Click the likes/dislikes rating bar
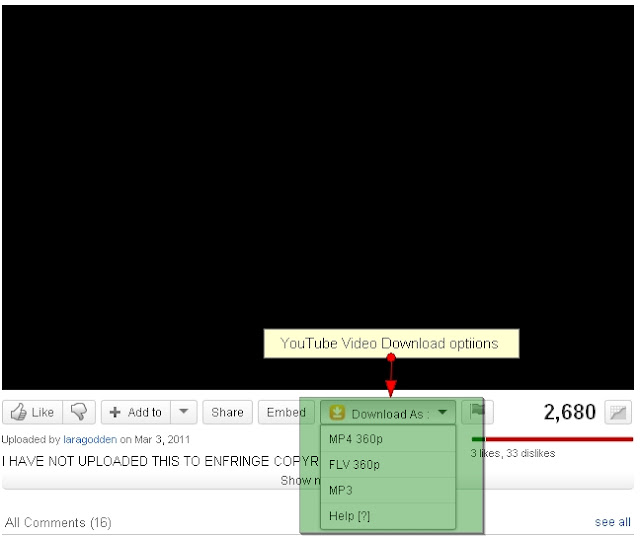Viewport: 640px width, 538px height. [552, 439]
